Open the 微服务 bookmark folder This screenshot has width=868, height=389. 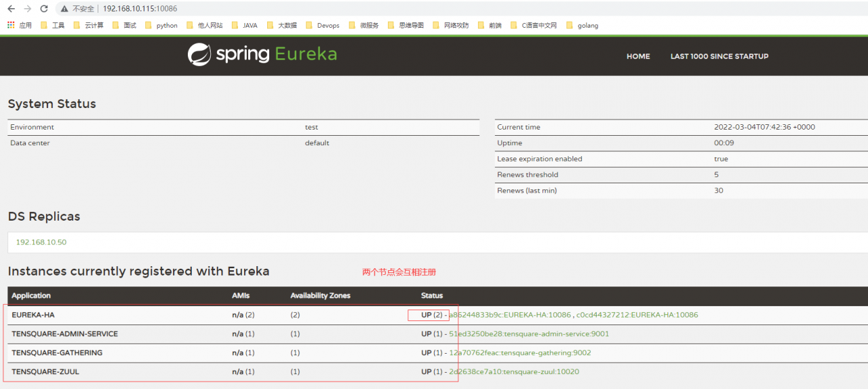click(363, 25)
